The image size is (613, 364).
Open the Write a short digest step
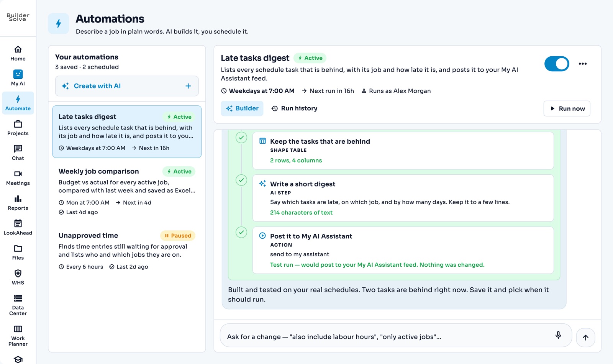(403, 198)
